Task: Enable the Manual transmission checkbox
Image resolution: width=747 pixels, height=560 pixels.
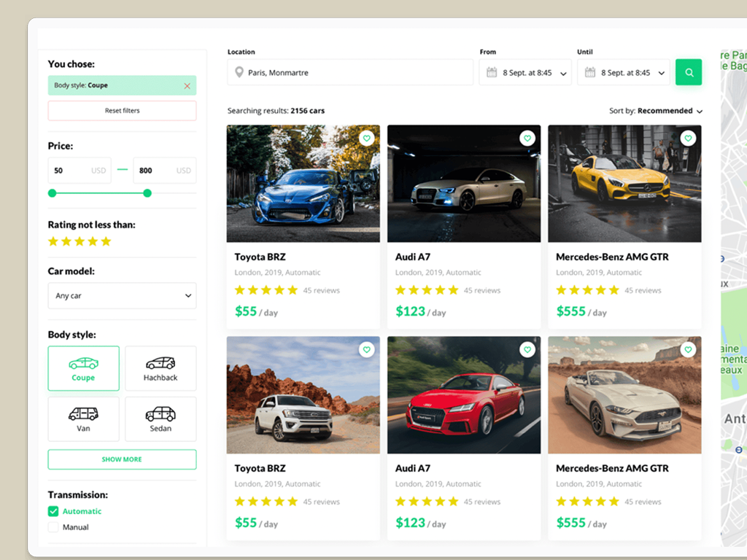Action: [x=53, y=527]
